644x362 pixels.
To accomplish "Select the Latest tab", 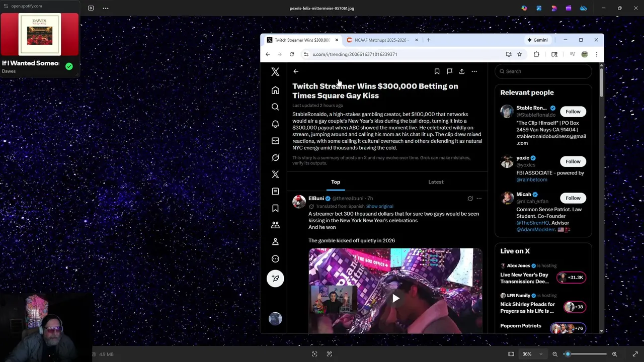I will (x=436, y=182).
